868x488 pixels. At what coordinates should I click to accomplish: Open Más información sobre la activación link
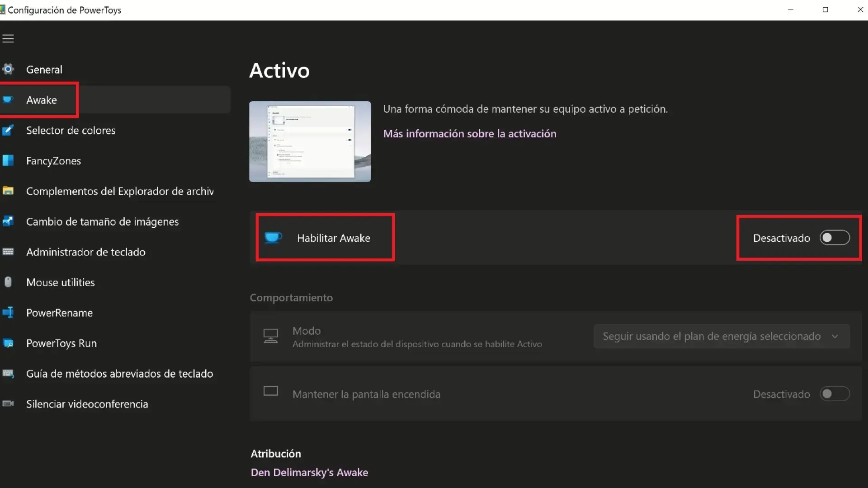(x=469, y=133)
